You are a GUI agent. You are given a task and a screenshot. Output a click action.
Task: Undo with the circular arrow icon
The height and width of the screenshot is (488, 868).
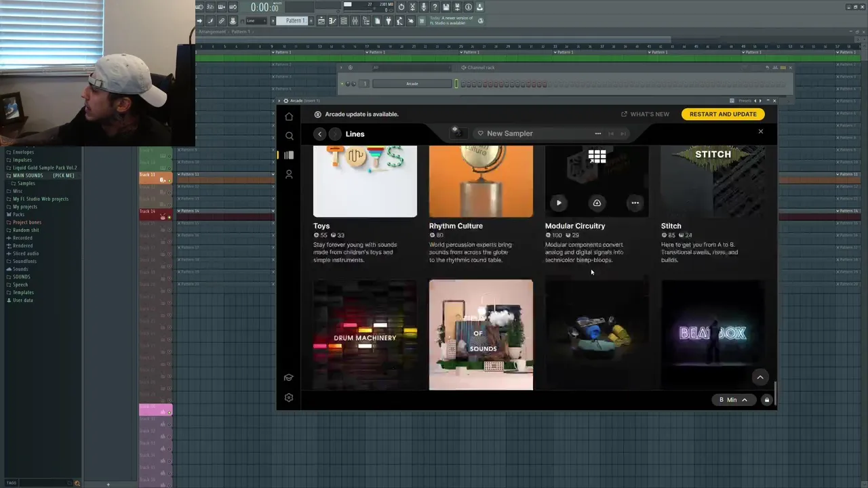point(401,7)
